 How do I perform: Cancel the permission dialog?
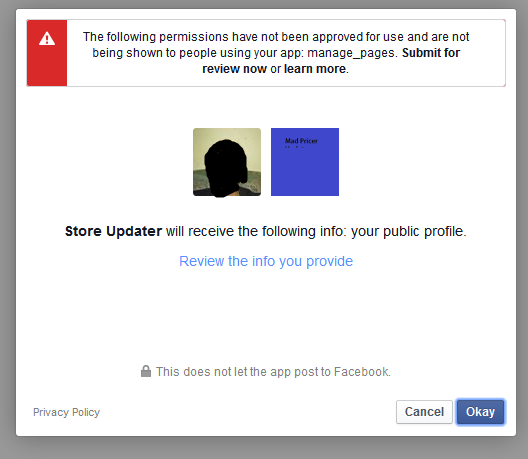424,412
